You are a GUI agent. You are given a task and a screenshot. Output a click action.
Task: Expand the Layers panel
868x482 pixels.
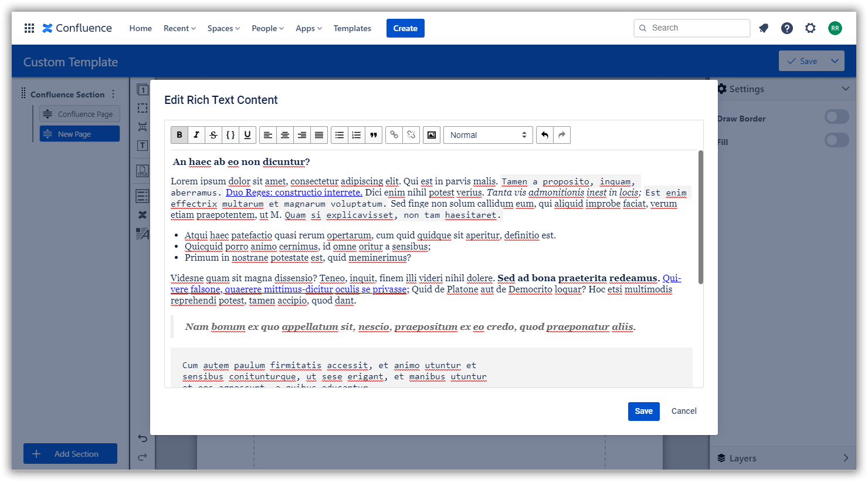(845, 458)
